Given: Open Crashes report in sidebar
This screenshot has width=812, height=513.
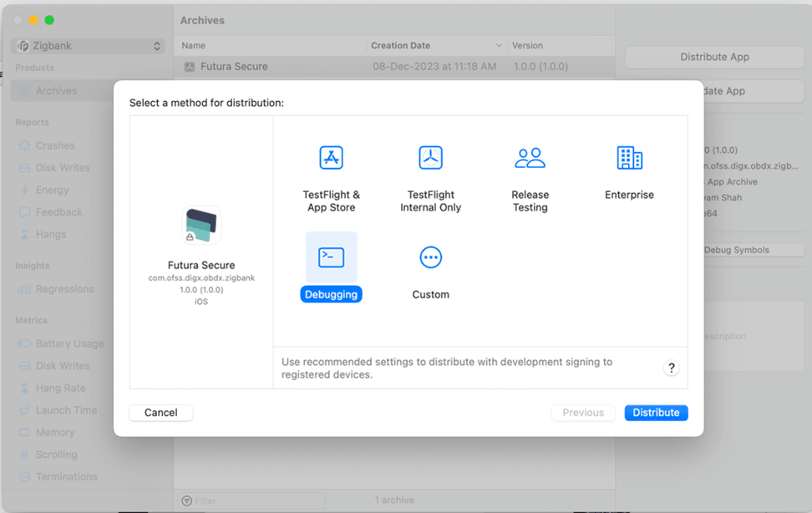Looking at the screenshot, I should coord(55,145).
